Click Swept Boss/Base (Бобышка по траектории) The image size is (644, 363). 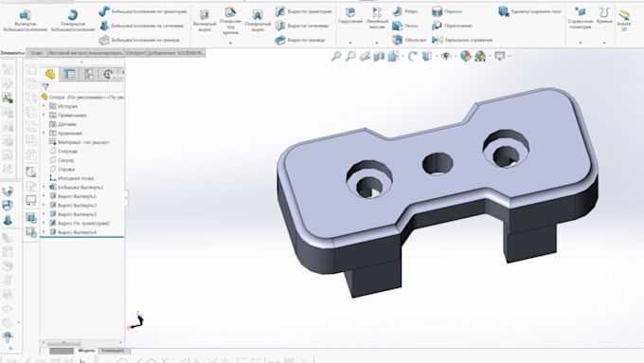tap(142, 12)
